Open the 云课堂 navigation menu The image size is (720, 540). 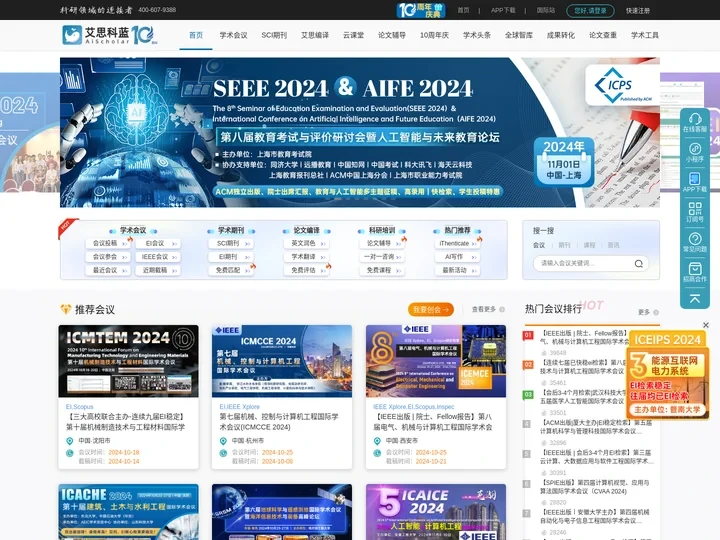point(353,35)
